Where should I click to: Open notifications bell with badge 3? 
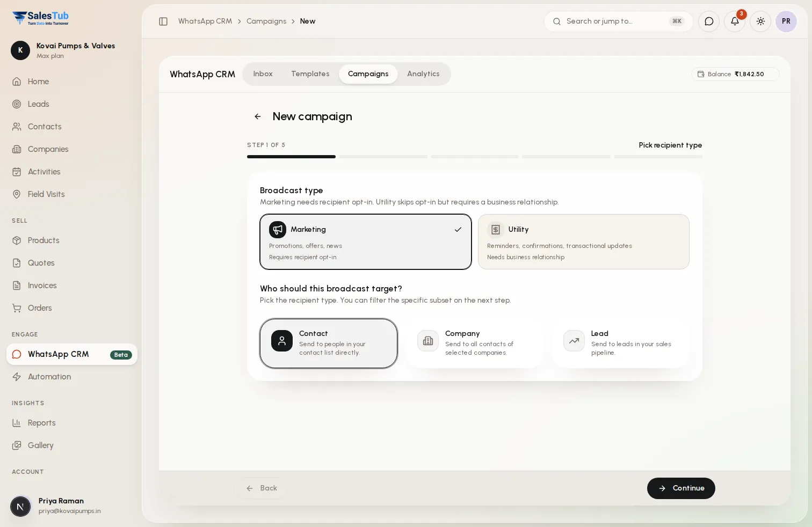point(735,21)
